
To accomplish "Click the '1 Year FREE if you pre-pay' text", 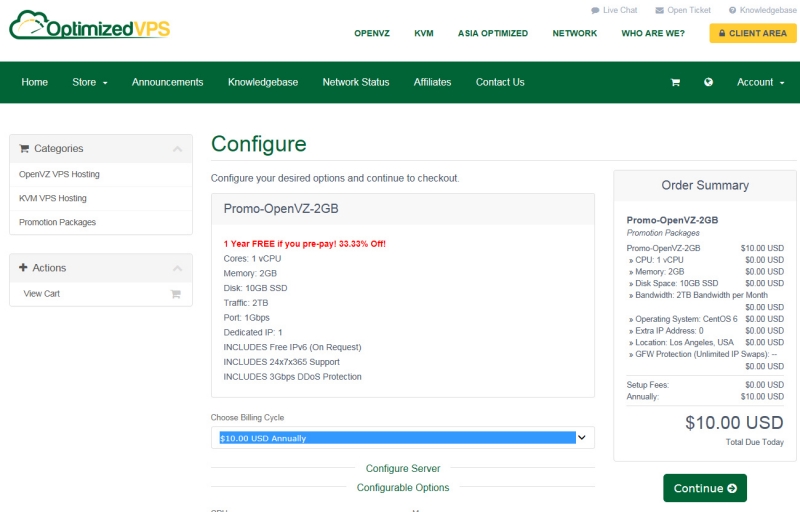I will pos(305,244).
